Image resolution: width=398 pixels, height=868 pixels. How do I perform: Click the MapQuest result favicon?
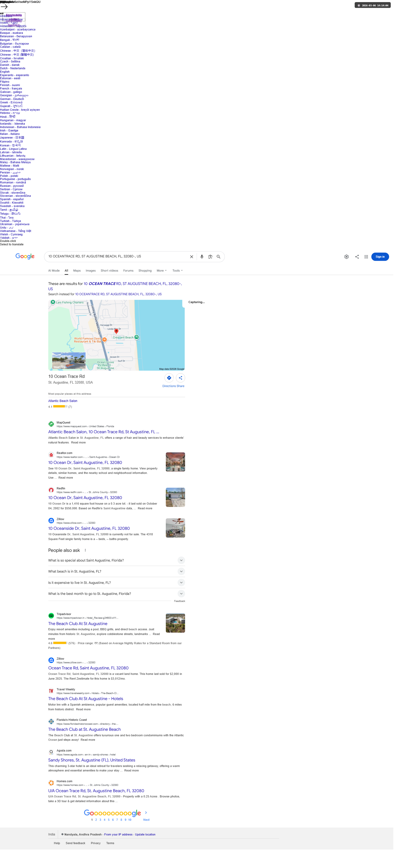51,424
